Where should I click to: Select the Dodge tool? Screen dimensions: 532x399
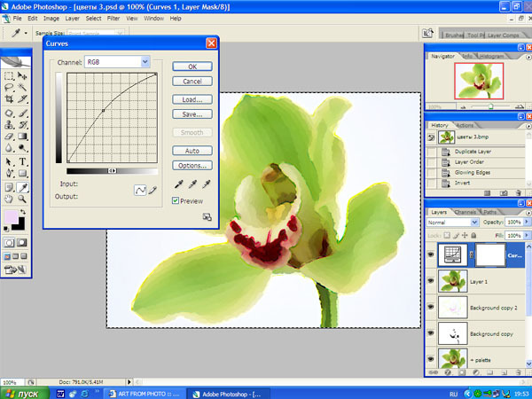pyautogui.click(x=22, y=148)
